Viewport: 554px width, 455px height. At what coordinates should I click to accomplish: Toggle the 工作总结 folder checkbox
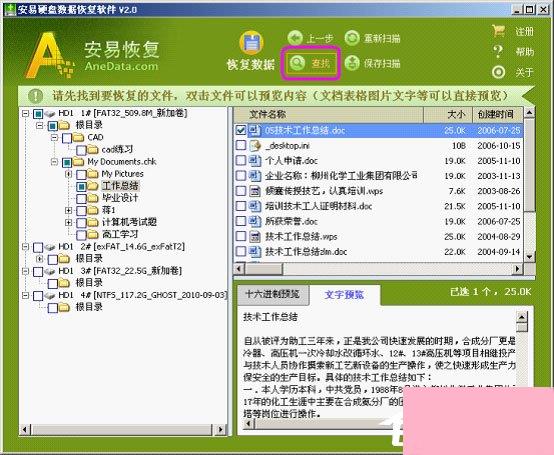[81, 186]
